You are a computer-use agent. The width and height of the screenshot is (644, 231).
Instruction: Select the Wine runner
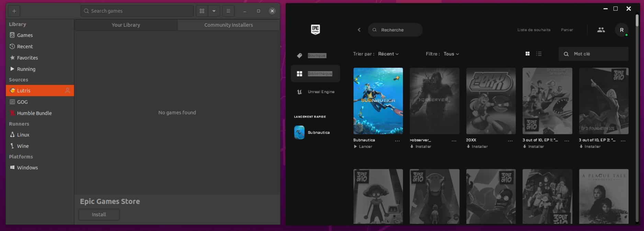40,146
